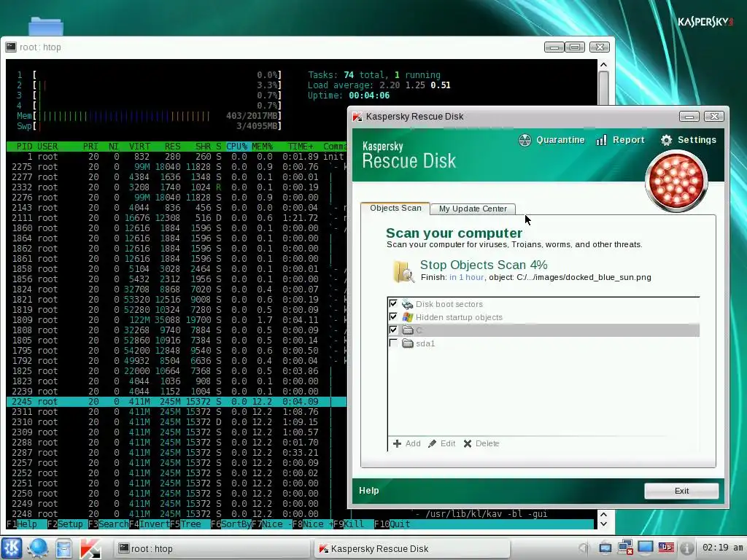The width and height of the screenshot is (747, 560).
Task: Click the bottom scroll down arrow in htop
Action: 603,524
